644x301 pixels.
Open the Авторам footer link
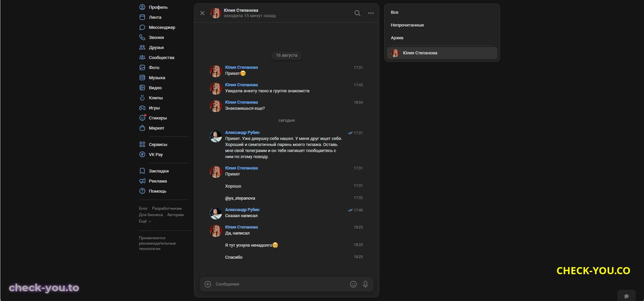click(x=176, y=215)
